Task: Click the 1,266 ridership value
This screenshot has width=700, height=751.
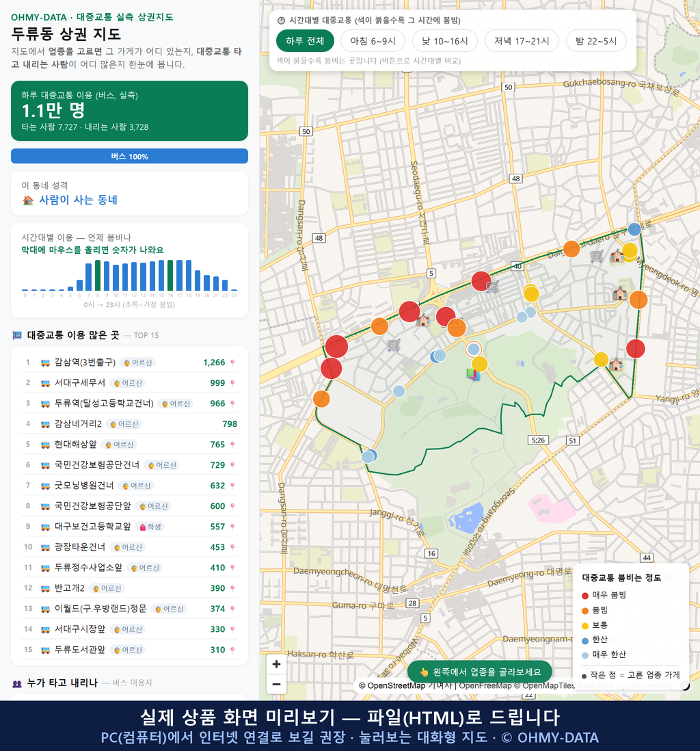Action: tap(214, 363)
